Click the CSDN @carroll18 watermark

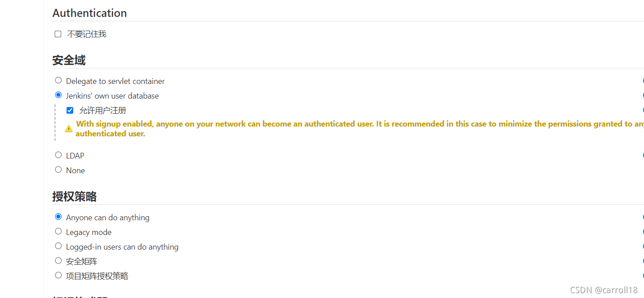pyautogui.click(x=604, y=290)
